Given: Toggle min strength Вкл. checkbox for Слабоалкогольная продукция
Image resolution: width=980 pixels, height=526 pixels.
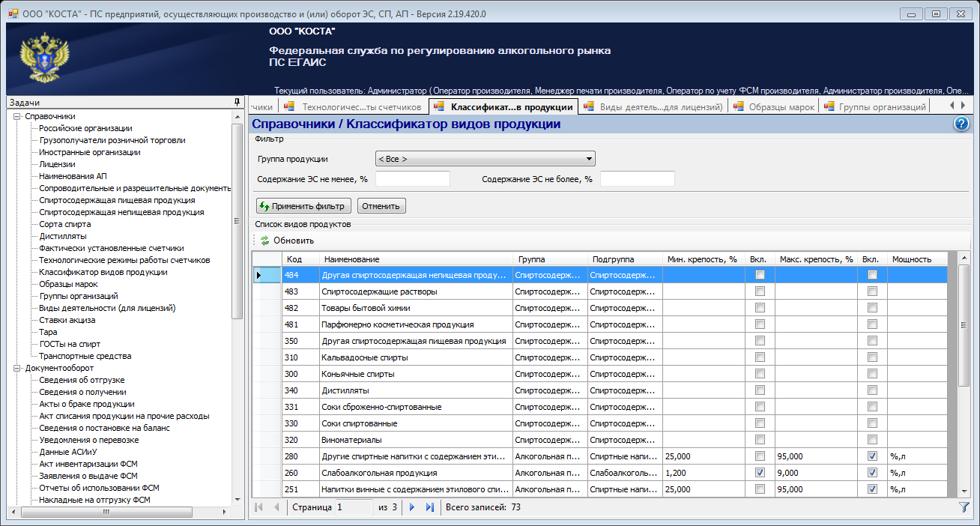Looking at the screenshot, I should [760, 473].
